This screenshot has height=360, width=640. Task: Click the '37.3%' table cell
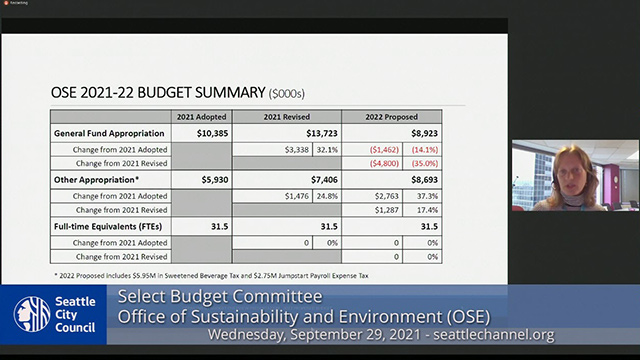coord(422,196)
